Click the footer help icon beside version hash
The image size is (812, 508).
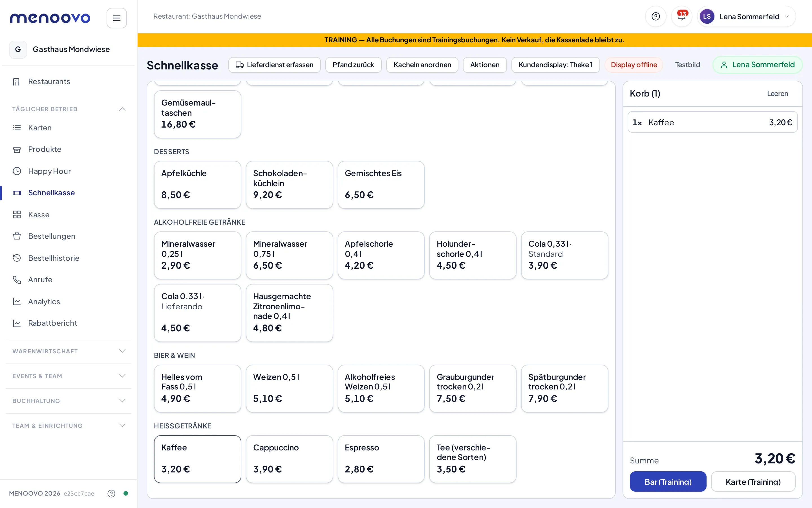pos(111,493)
